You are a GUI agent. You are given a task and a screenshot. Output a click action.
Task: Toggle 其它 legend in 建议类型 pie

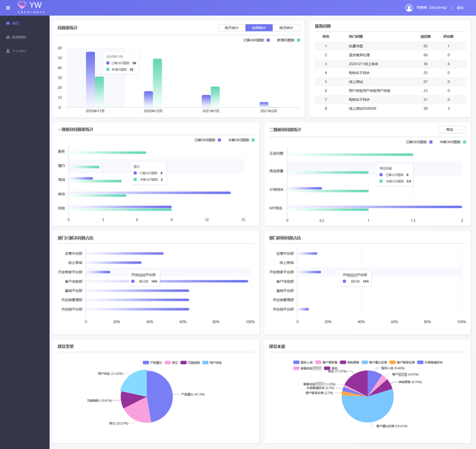(x=171, y=363)
